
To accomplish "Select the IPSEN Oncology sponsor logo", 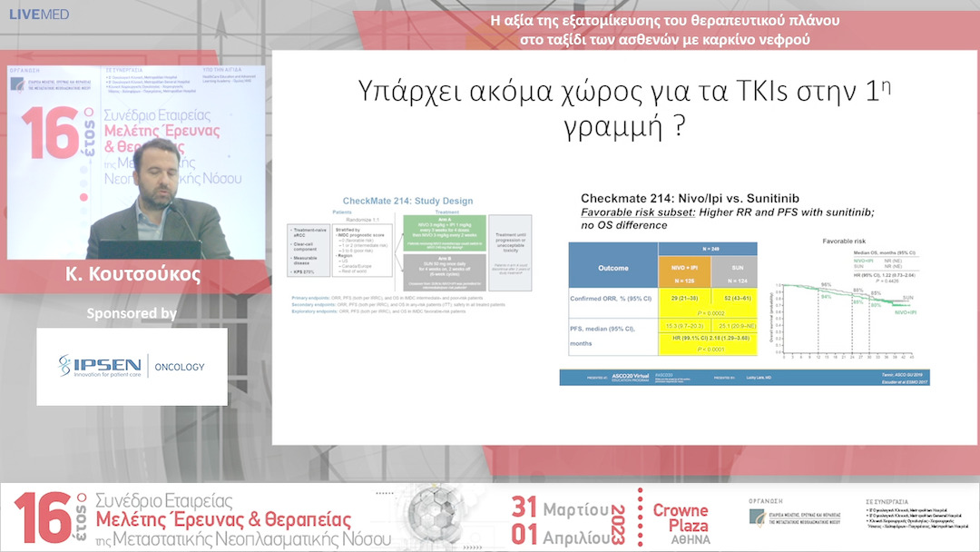I will pyautogui.click(x=131, y=365).
